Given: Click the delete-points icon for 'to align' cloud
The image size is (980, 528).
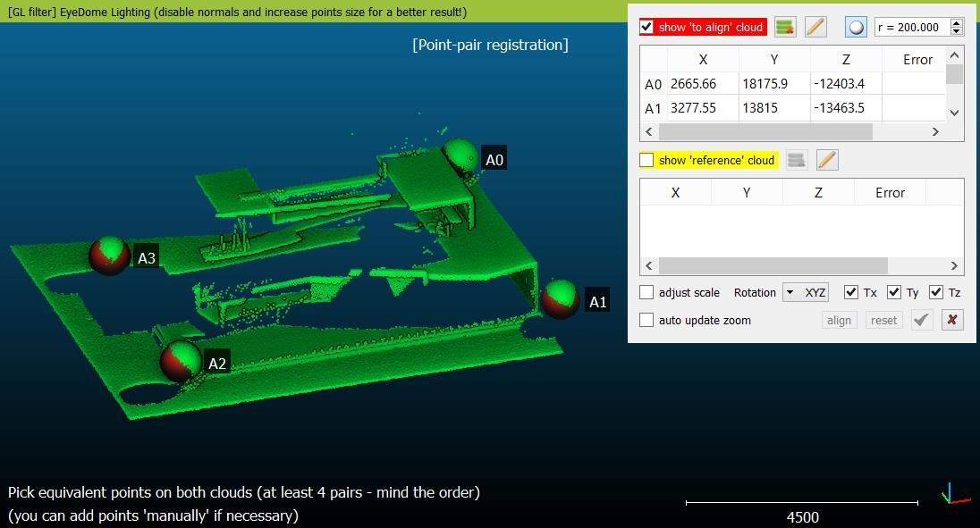Looking at the screenshot, I should (x=785, y=27).
